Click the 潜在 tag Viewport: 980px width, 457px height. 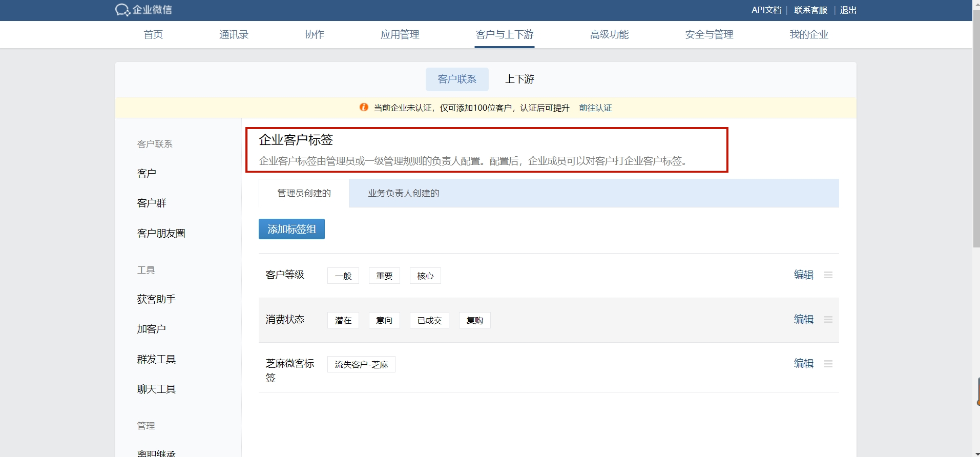(x=343, y=320)
